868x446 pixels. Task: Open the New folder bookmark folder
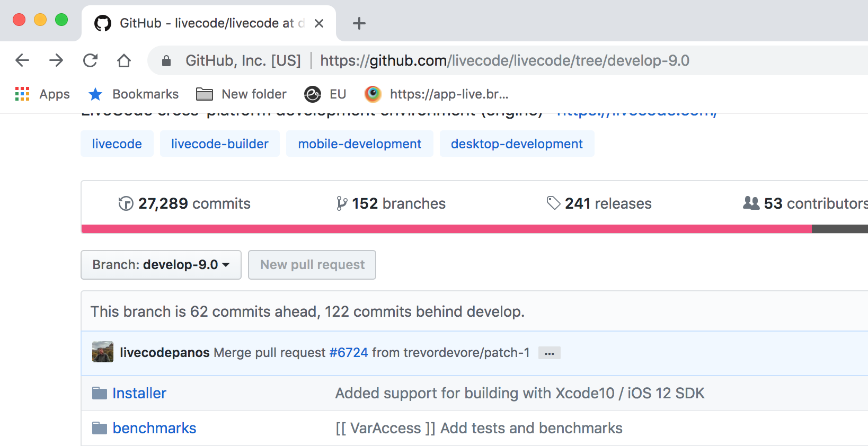click(242, 94)
